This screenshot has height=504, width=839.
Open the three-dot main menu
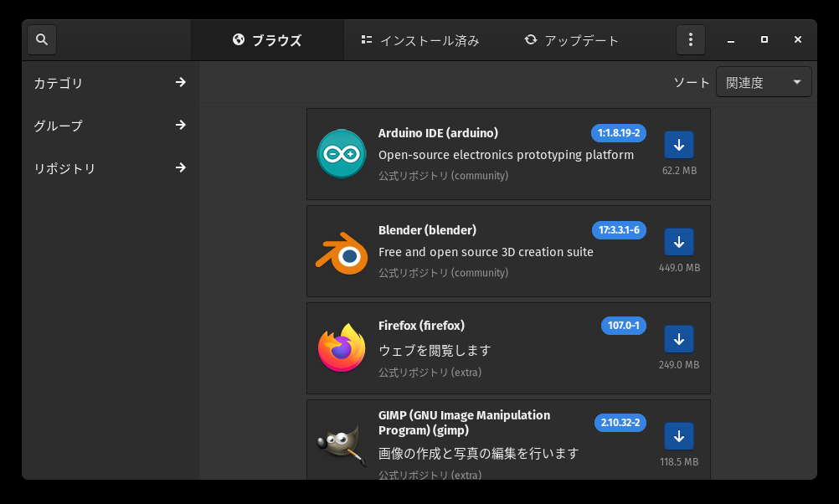690,39
